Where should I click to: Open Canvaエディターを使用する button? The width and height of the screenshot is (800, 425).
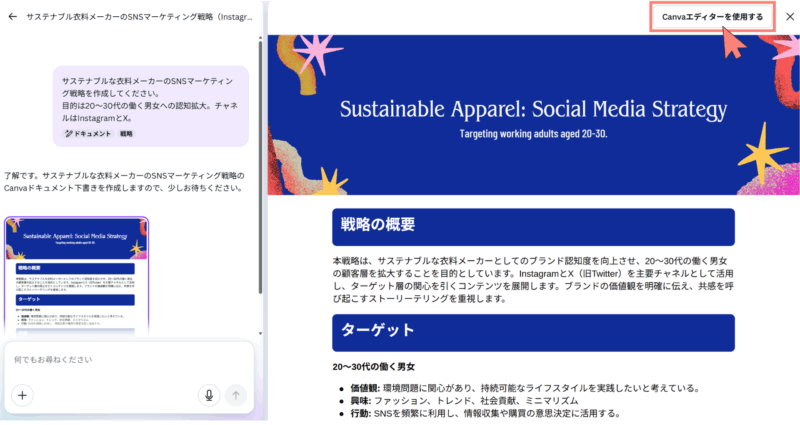pos(712,17)
